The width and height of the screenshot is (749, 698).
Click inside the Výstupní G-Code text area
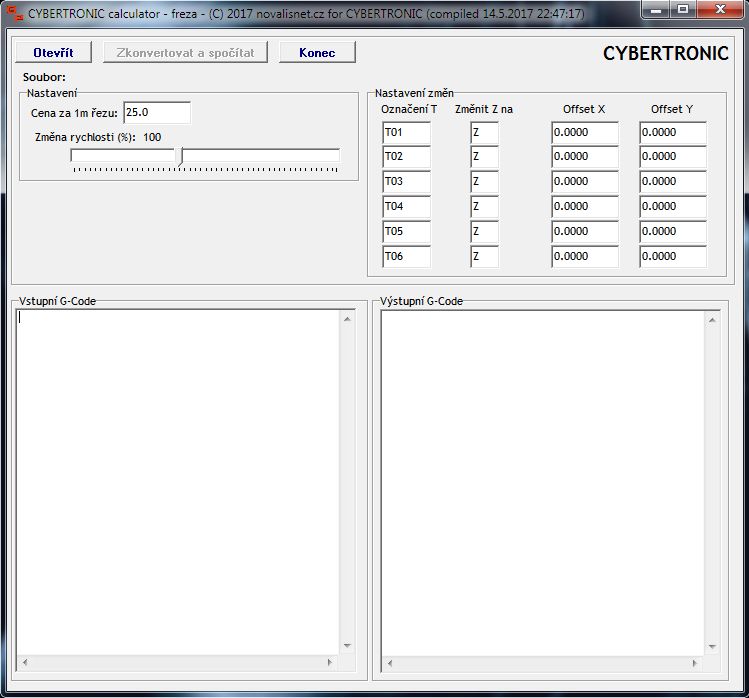click(x=543, y=483)
